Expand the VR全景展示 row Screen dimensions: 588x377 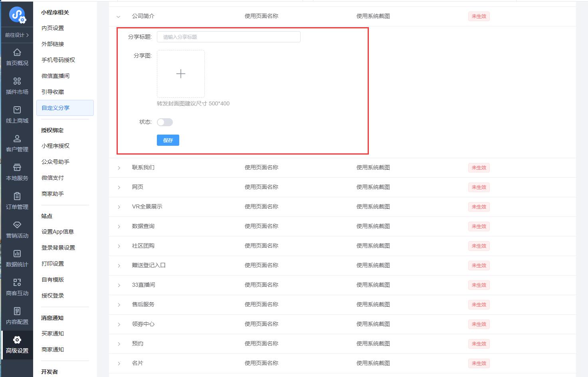(x=119, y=207)
